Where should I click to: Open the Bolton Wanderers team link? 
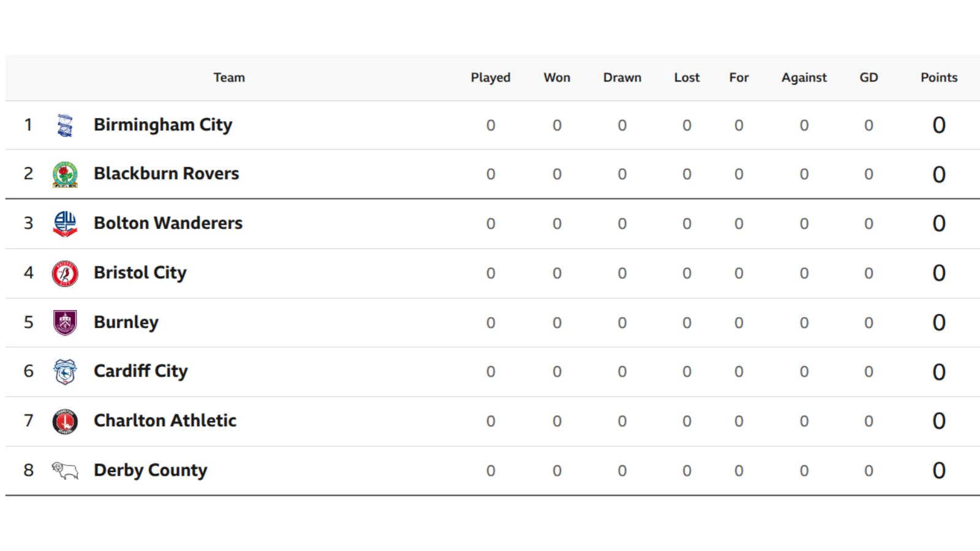[x=168, y=223]
